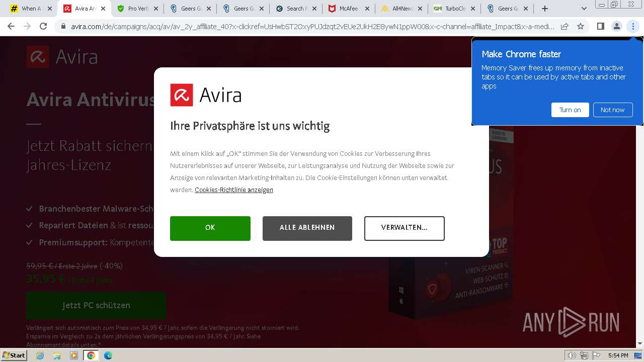Image resolution: width=644 pixels, height=362 pixels.
Task: Reject all cookies via ALLE ABLEHNEN
Action: (307, 228)
